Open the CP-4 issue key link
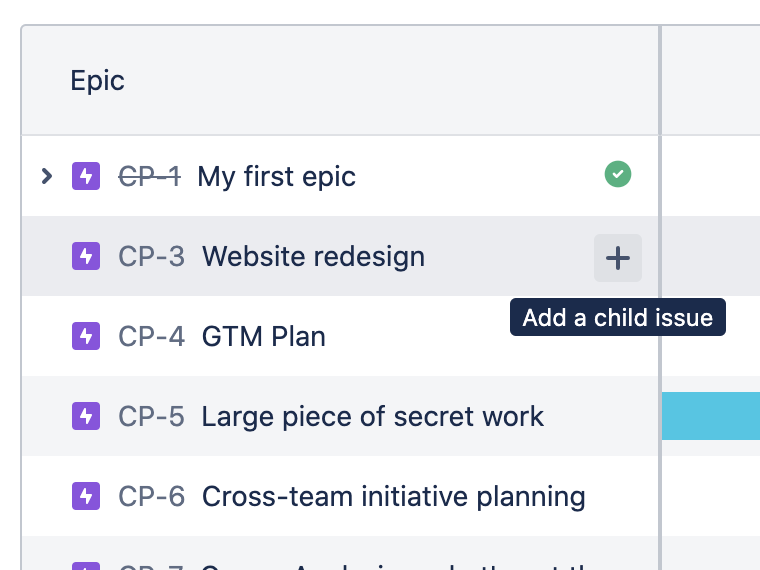 click(x=151, y=337)
